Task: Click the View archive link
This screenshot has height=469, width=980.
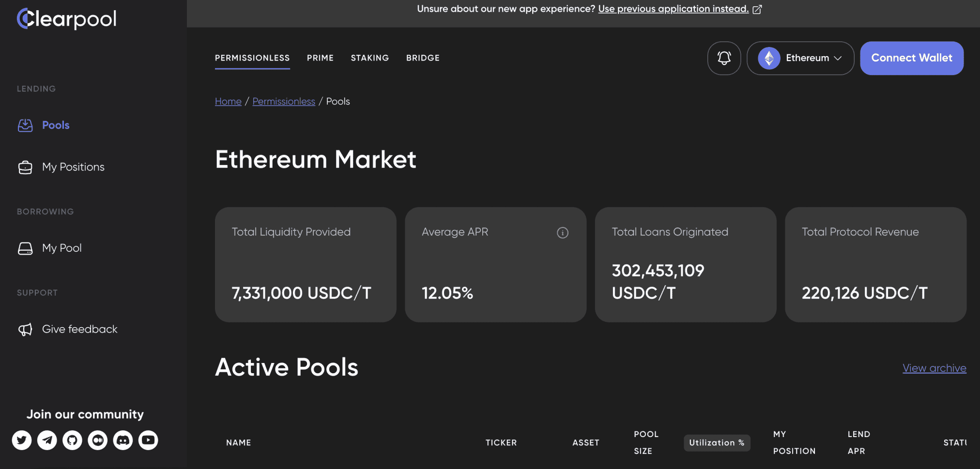Action: tap(934, 368)
